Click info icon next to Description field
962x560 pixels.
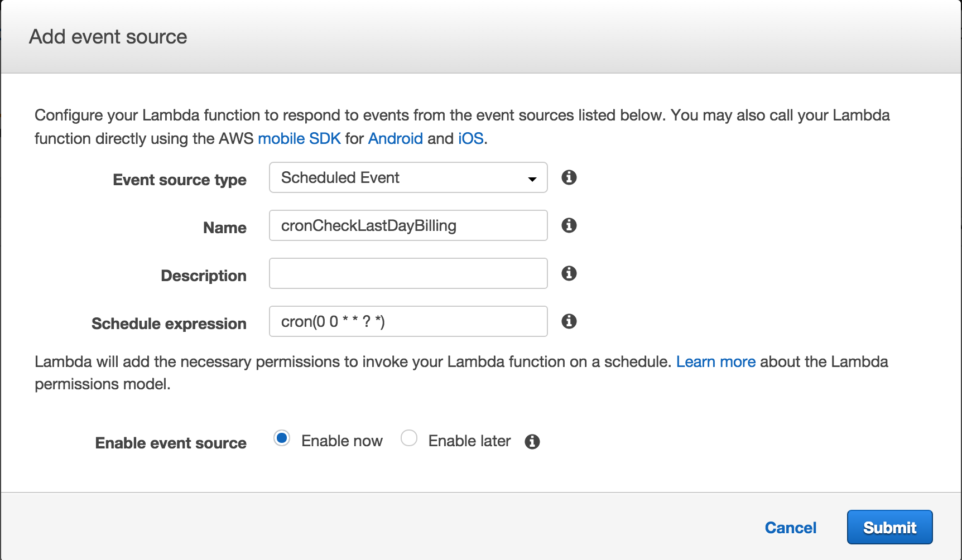click(569, 273)
